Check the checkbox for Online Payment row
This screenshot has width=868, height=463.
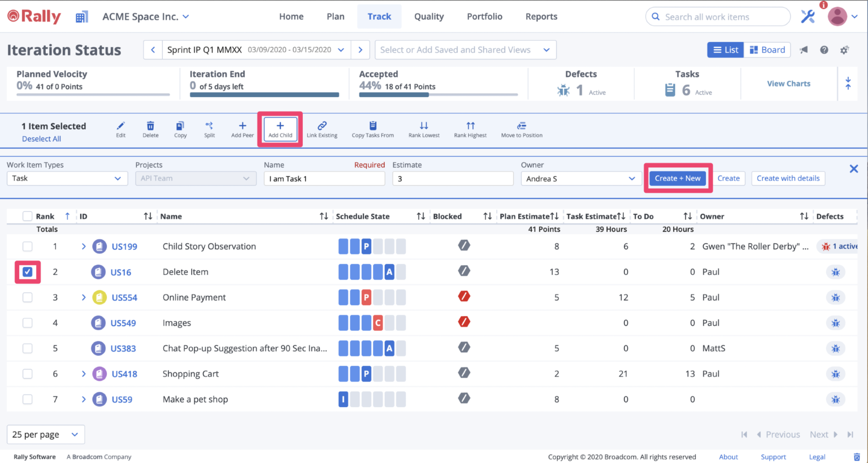pyautogui.click(x=27, y=297)
